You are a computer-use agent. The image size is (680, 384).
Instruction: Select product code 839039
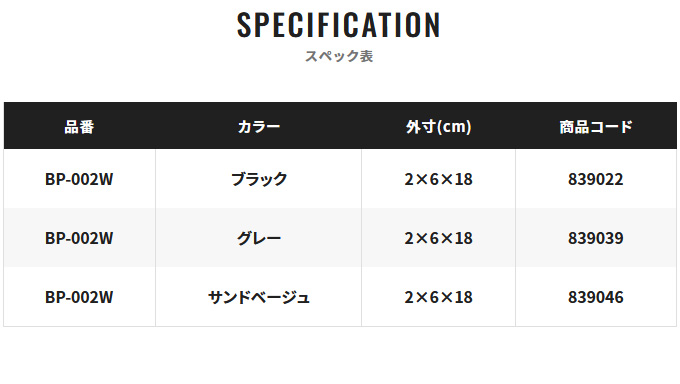[x=596, y=238]
